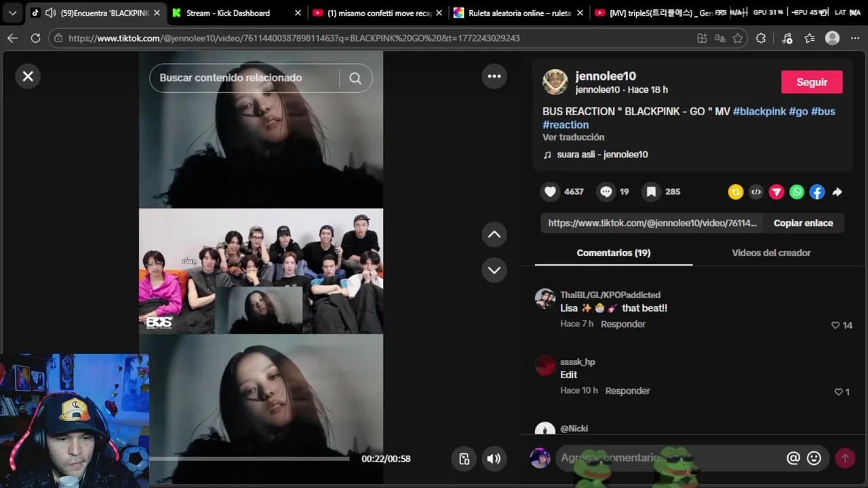Screen dimensions: 868x488
Task: Click the yellow repost icon
Action: pyautogui.click(x=736, y=192)
